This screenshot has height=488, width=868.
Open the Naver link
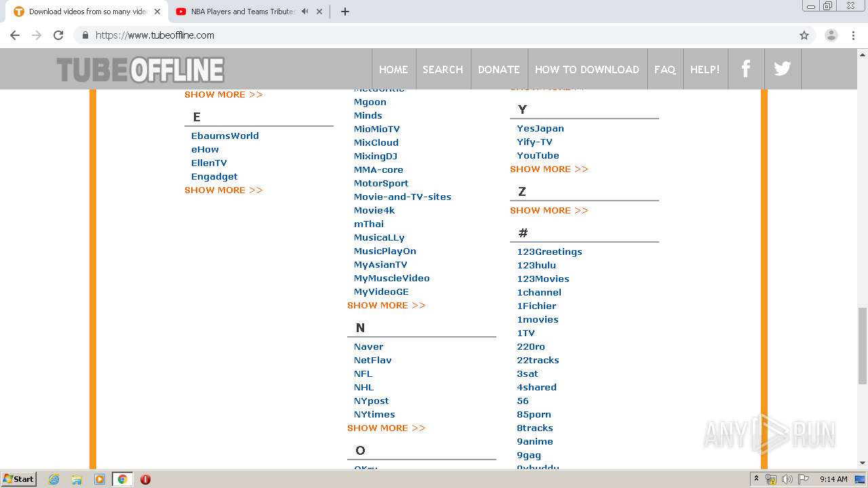(369, 346)
